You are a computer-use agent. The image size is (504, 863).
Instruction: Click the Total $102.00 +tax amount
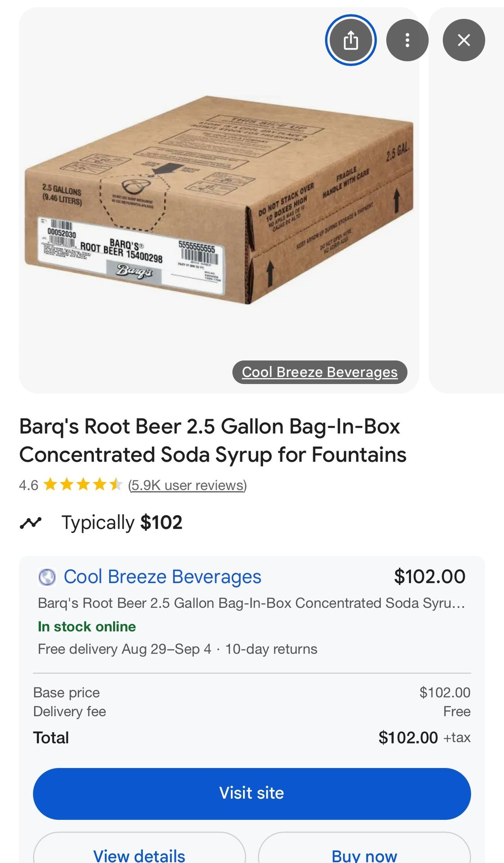424,738
